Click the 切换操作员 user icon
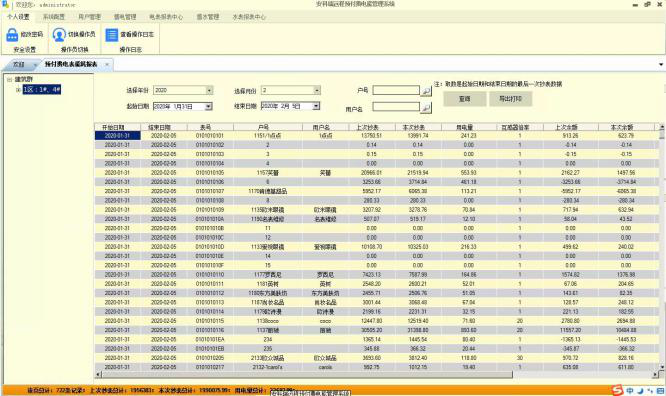This screenshot has height=396, width=666. 59,35
